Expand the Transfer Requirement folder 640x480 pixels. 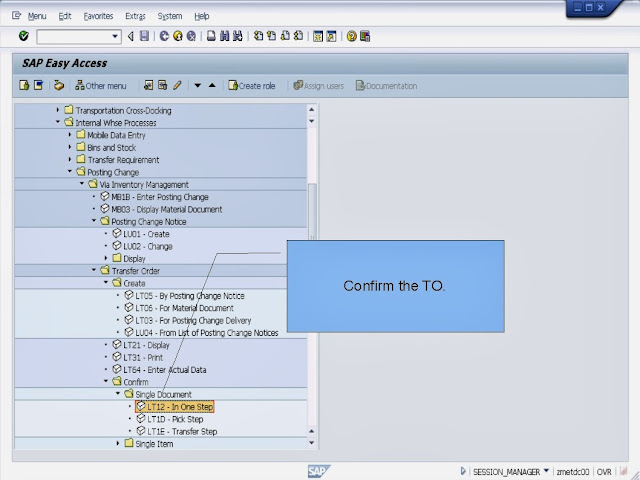point(69,159)
